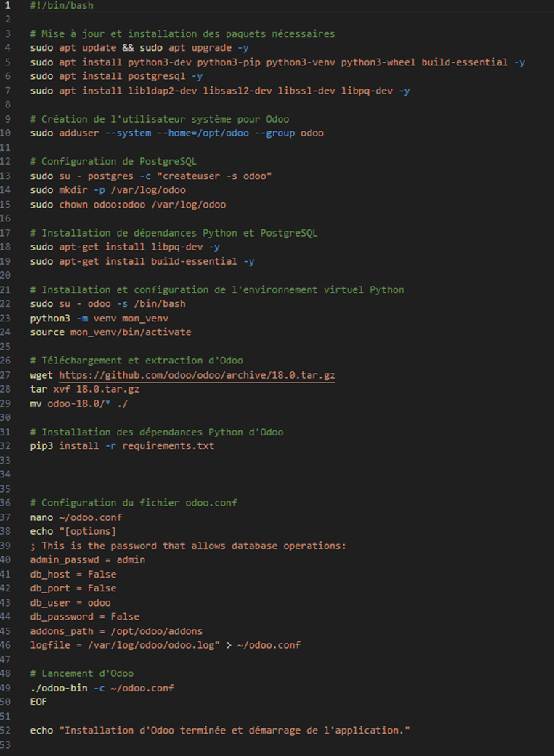Click line number 1 in the gutter
Viewport: 554px width, 756px height.
coord(8,5)
